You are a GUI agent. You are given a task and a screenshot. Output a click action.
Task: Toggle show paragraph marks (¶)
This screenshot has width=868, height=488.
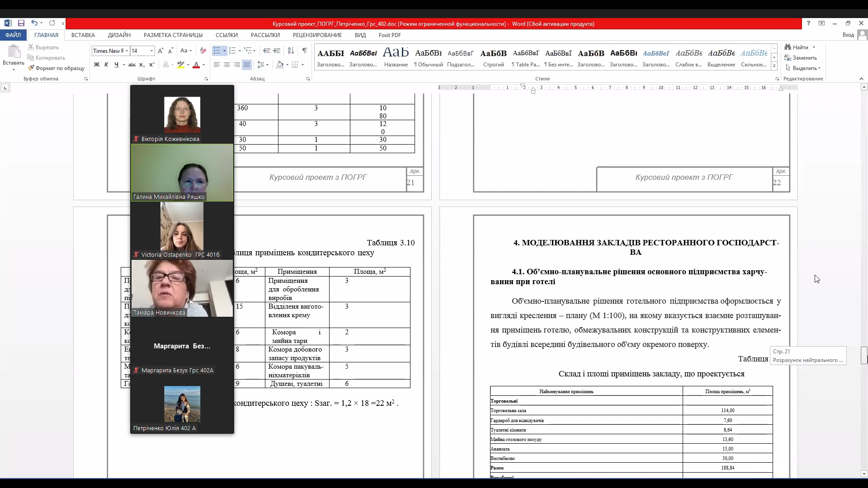(x=304, y=51)
